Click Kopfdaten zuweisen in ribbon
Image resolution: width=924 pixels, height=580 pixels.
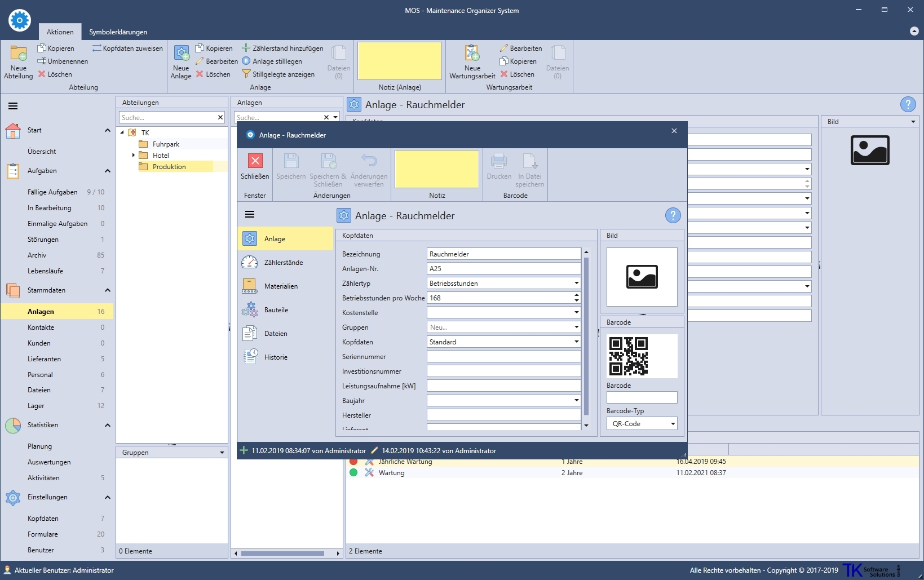click(x=128, y=48)
